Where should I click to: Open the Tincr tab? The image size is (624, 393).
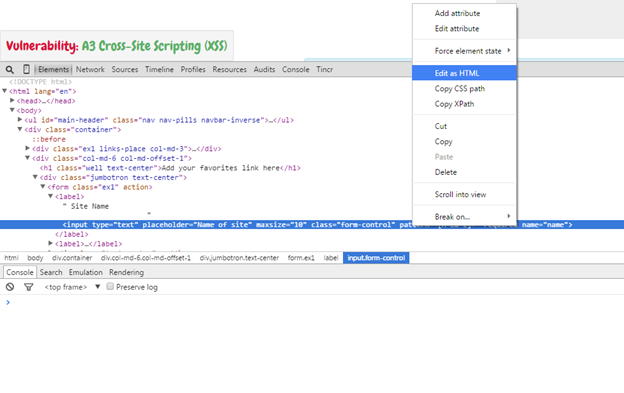click(x=325, y=69)
